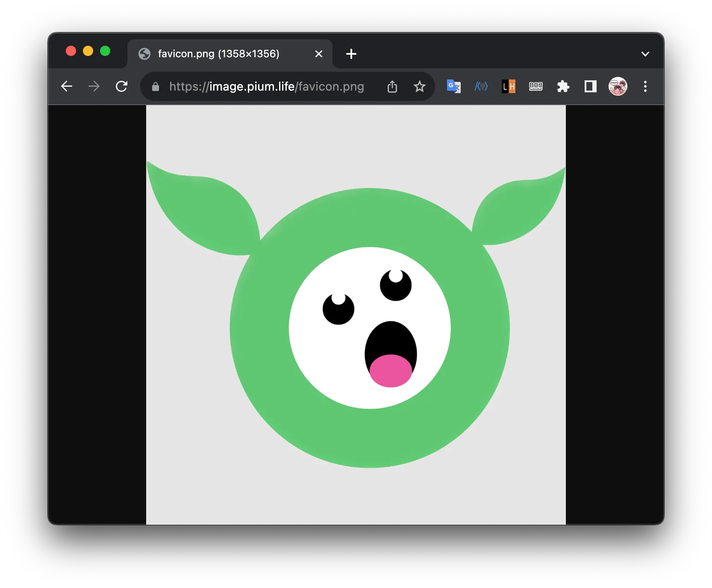The image size is (712, 588).
Task: Open a new tab with plus button
Action: 351,54
